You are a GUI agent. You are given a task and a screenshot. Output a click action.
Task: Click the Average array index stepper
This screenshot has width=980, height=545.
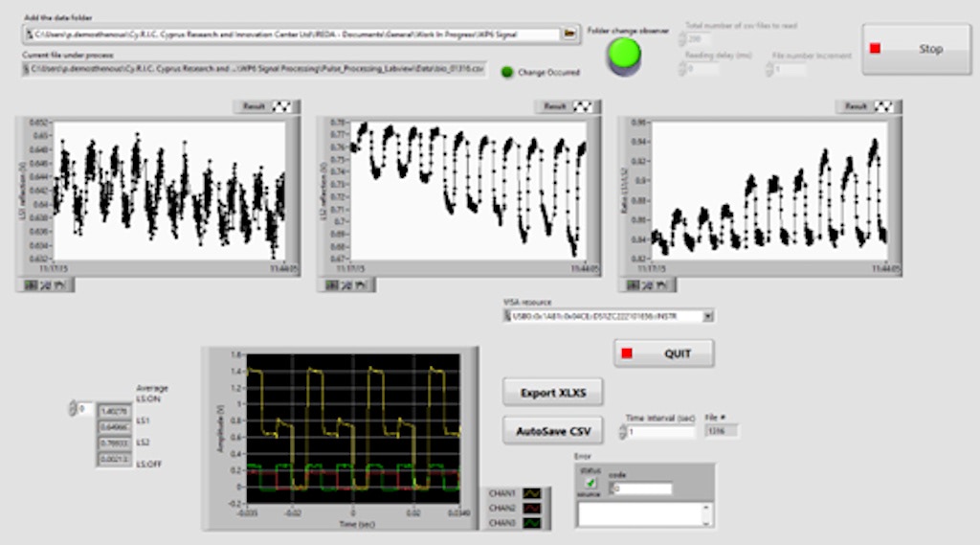[x=71, y=410]
